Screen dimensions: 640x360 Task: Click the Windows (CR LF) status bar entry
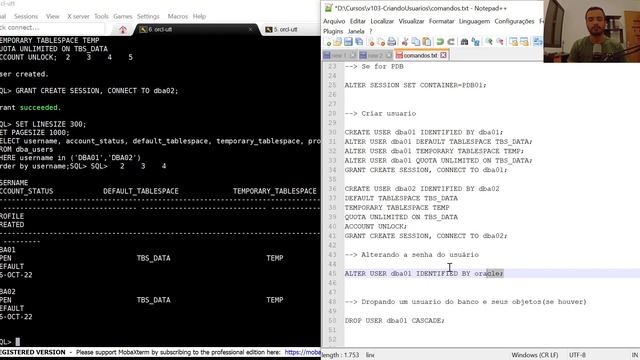(534, 355)
